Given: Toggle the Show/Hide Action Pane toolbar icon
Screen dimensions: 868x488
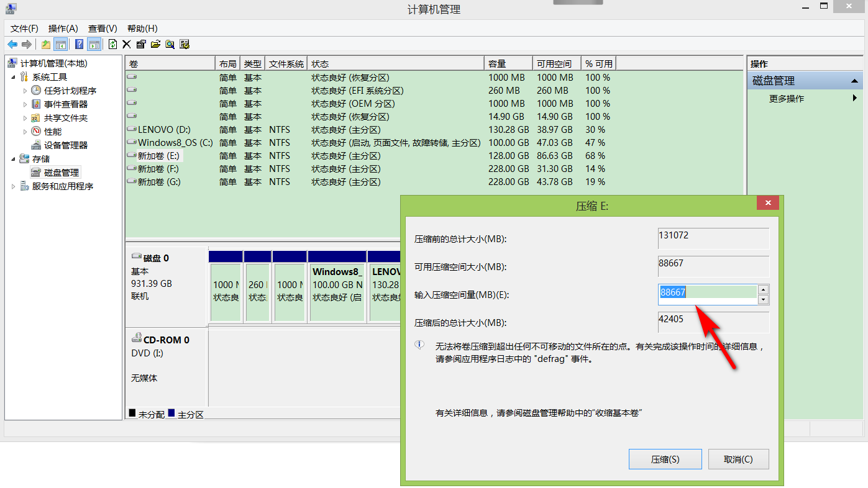Looking at the screenshot, I should tap(94, 44).
